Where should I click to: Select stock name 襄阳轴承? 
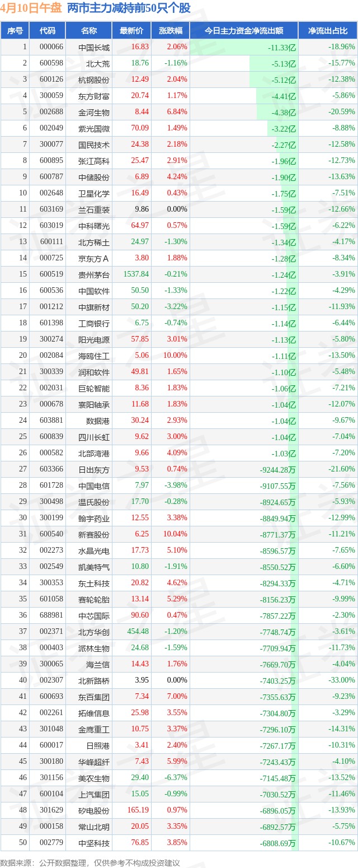[x=94, y=405]
